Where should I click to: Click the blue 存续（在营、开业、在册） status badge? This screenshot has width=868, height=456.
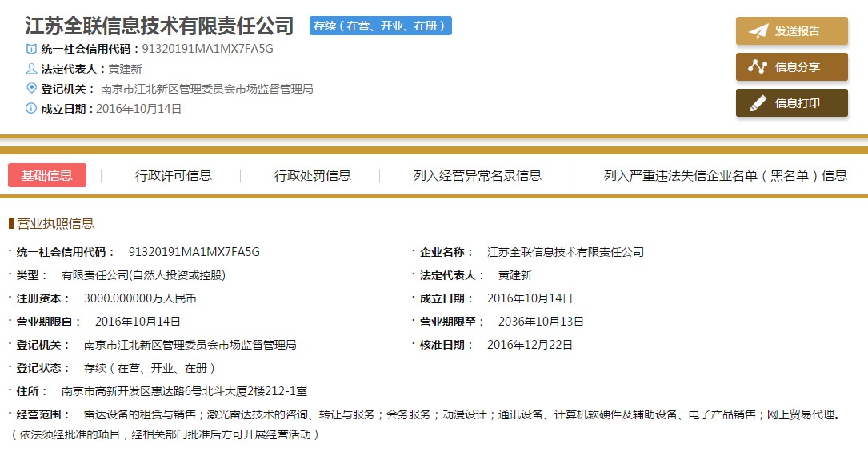pyautogui.click(x=381, y=26)
